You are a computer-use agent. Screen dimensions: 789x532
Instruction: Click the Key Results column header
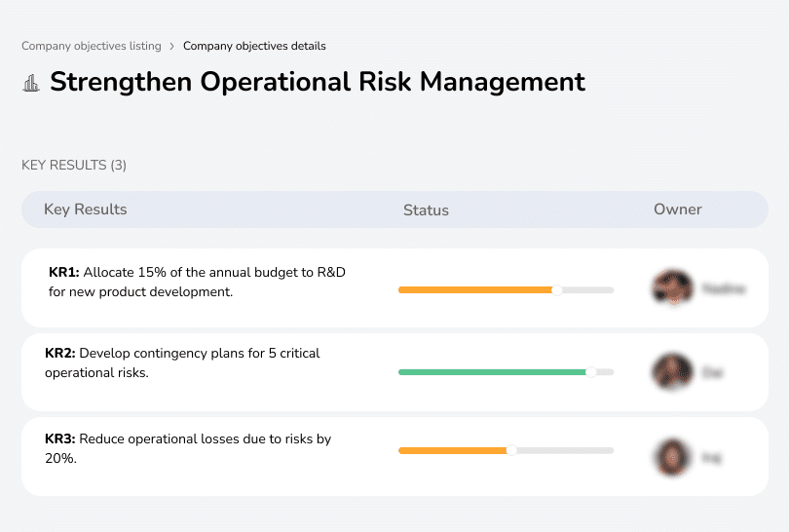[x=86, y=209]
